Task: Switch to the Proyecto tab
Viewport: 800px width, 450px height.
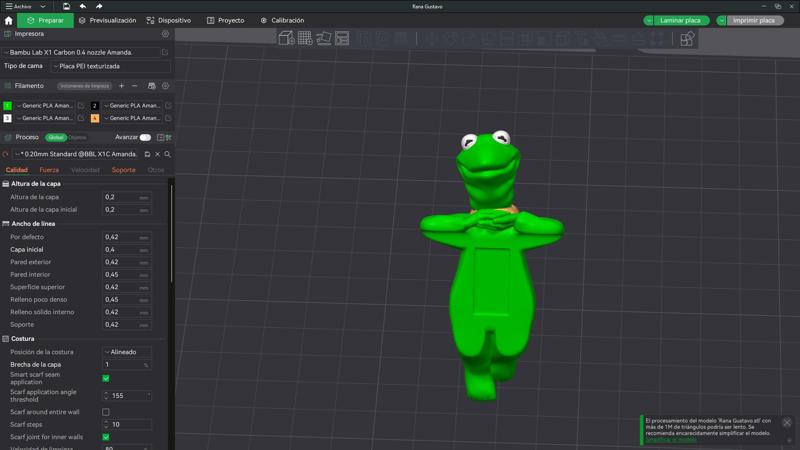Action: point(226,20)
